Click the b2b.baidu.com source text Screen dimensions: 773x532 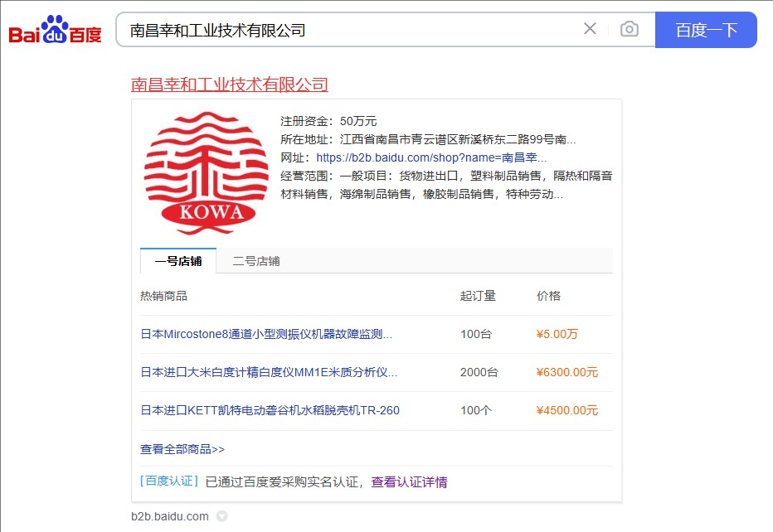tap(170, 516)
